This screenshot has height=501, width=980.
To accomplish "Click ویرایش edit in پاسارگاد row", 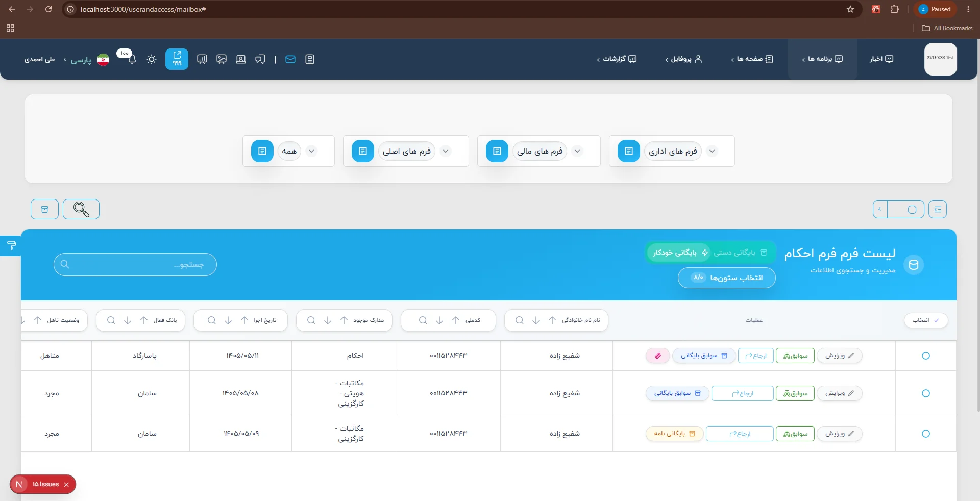I will pyautogui.click(x=840, y=356).
